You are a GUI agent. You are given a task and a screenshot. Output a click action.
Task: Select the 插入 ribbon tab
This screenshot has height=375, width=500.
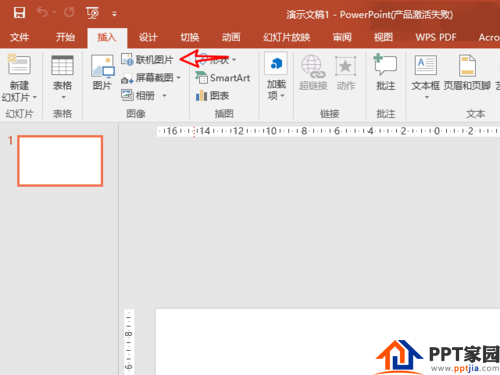tap(107, 37)
